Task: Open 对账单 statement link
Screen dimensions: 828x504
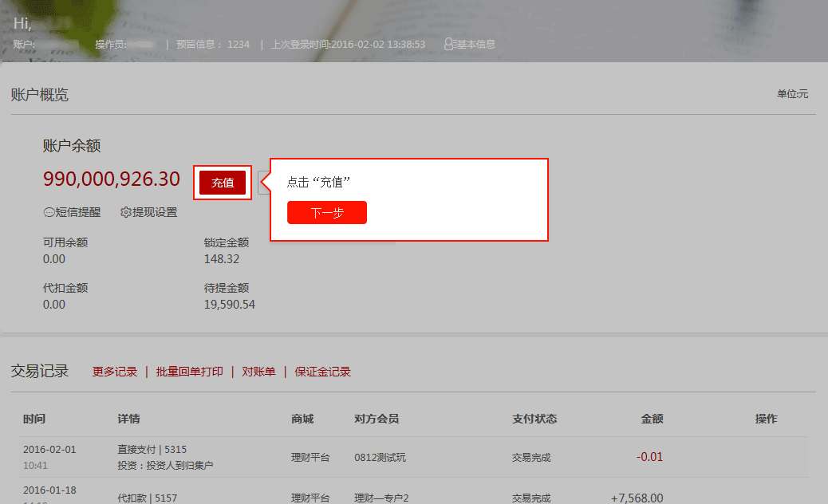Action: point(258,372)
